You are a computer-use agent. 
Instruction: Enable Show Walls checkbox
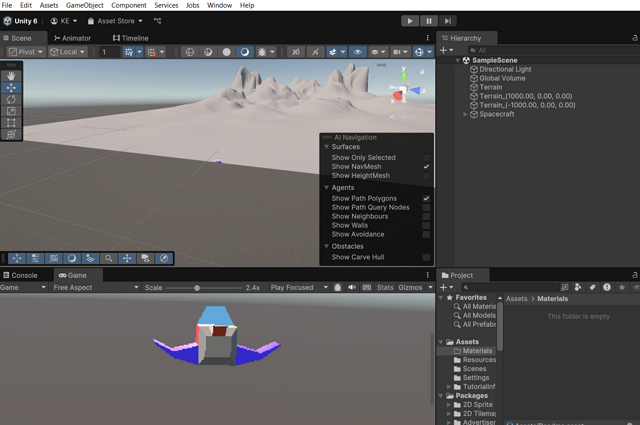pos(426,225)
